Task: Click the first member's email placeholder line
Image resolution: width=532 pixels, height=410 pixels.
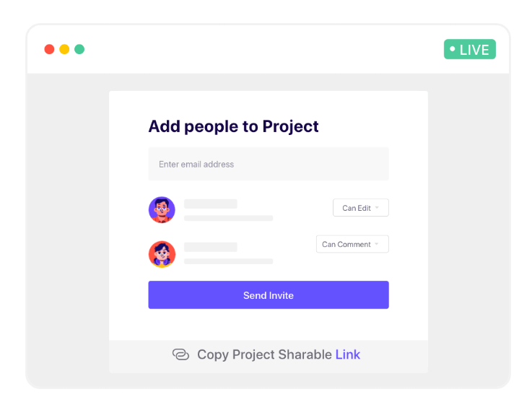Action: tap(228, 218)
